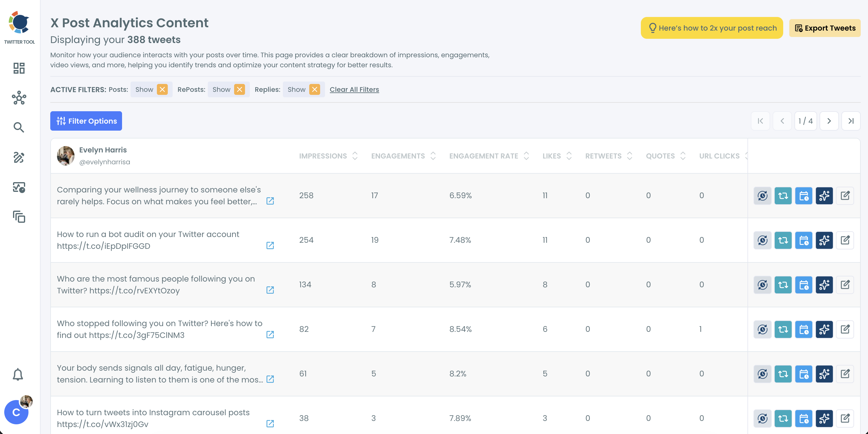Open the analytics monitor icon in sidebar
The width and height of the screenshot is (868, 434).
[x=19, y=187]
